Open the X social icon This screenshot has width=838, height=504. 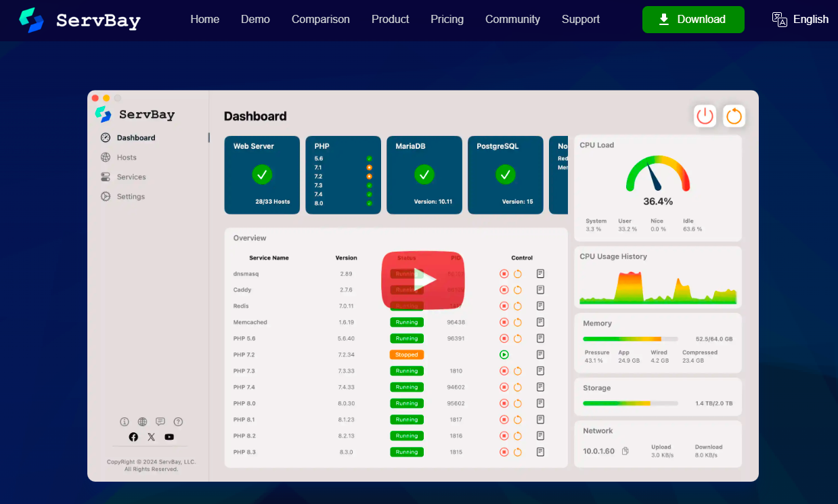151,437
